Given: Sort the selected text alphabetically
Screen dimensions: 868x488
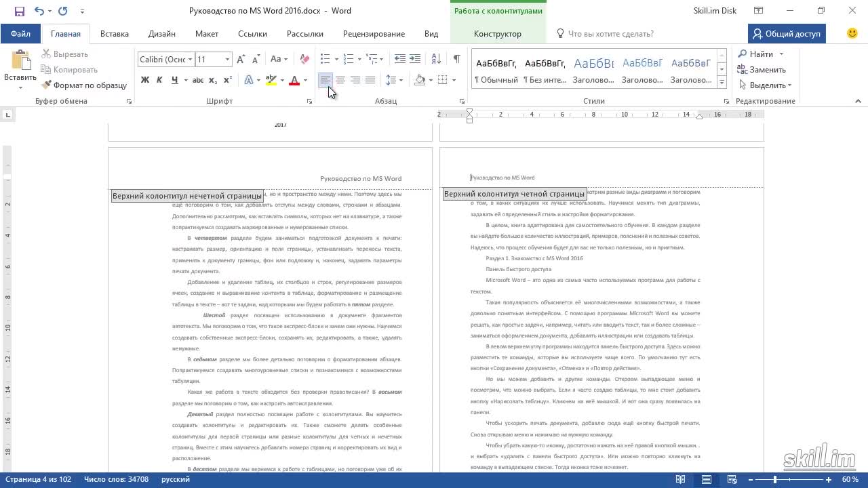Looking at the screenshot, I should tap(436, 60).
